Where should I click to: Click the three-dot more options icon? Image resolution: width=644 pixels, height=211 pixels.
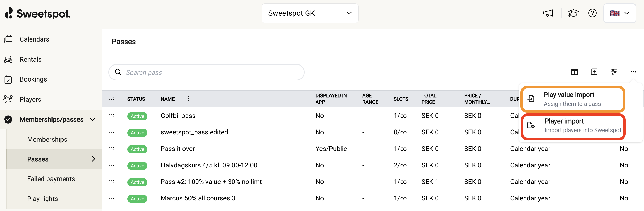pyautogui.click(x=633, y=72)
